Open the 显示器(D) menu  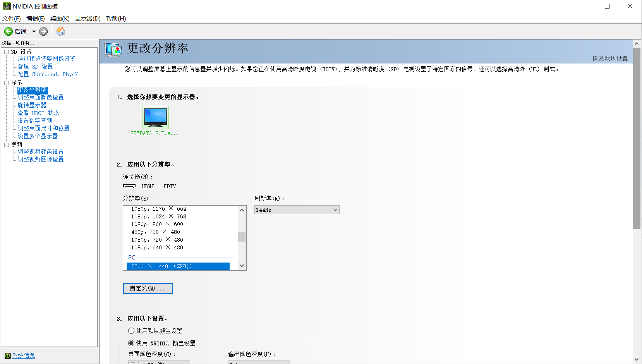tap(88, 18)
